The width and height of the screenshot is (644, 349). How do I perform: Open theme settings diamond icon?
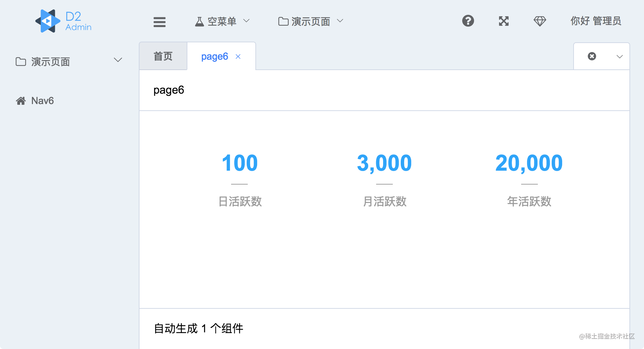(540, 21)
